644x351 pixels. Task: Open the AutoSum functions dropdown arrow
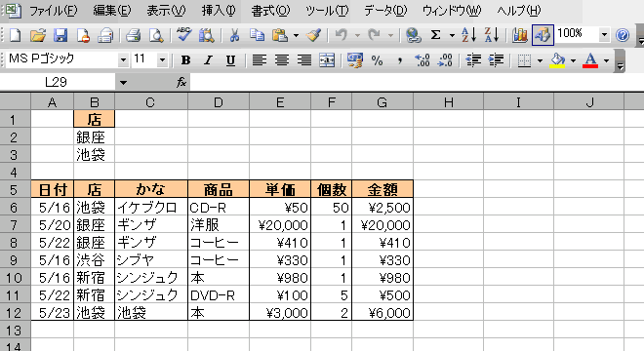coord(452,36)
